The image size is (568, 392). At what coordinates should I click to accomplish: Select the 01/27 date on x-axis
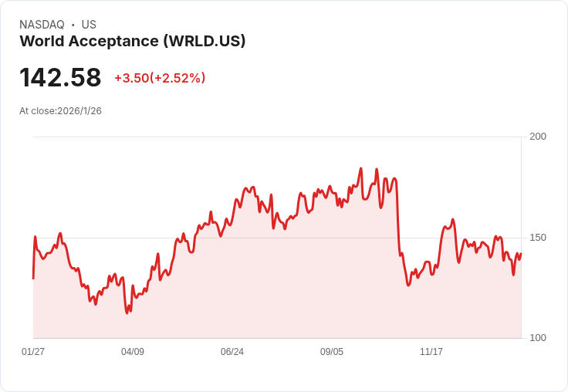click(33, 351)
